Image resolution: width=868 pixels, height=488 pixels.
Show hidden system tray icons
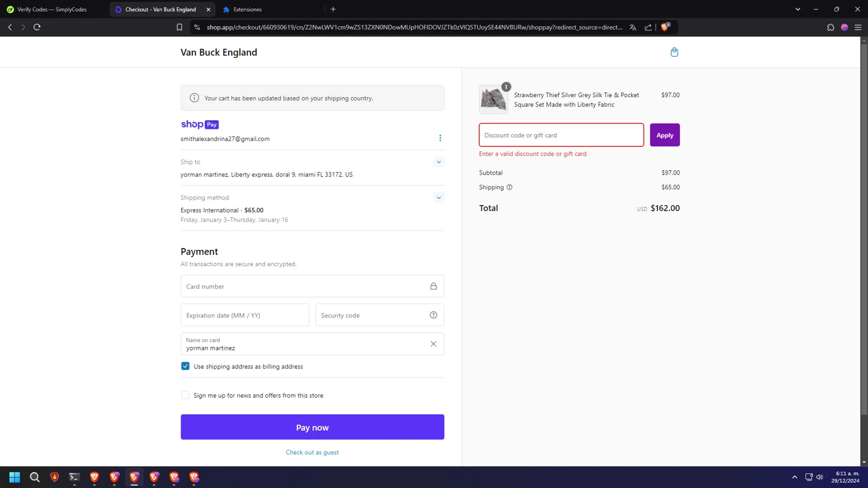[795, 477]
